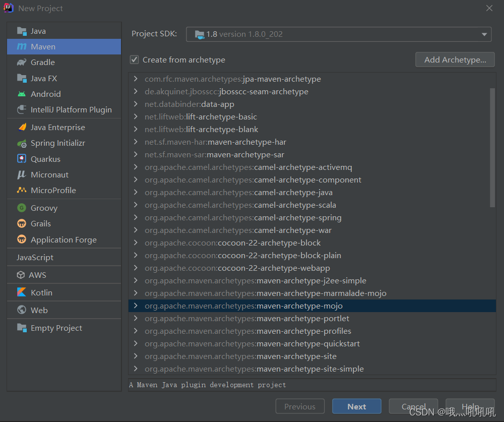Click the Android robot icon
This screenshot has width=504, height=422.
pyautogui.click(x=22, y=94)
